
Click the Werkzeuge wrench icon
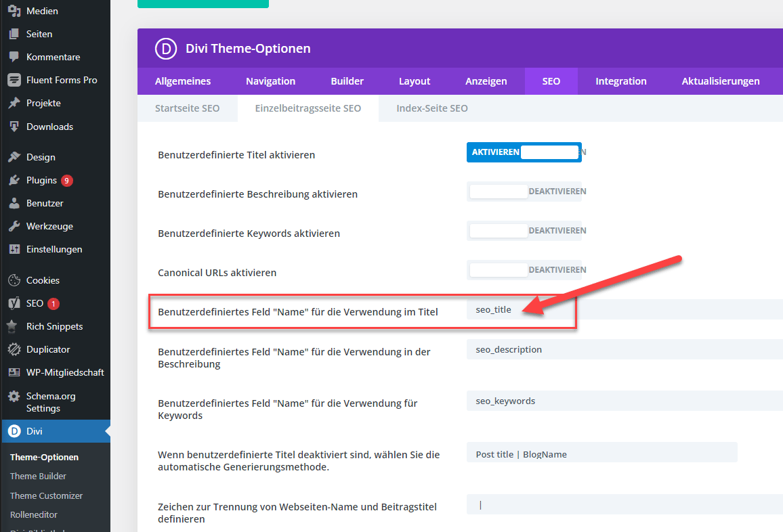[x=14, y=226]
